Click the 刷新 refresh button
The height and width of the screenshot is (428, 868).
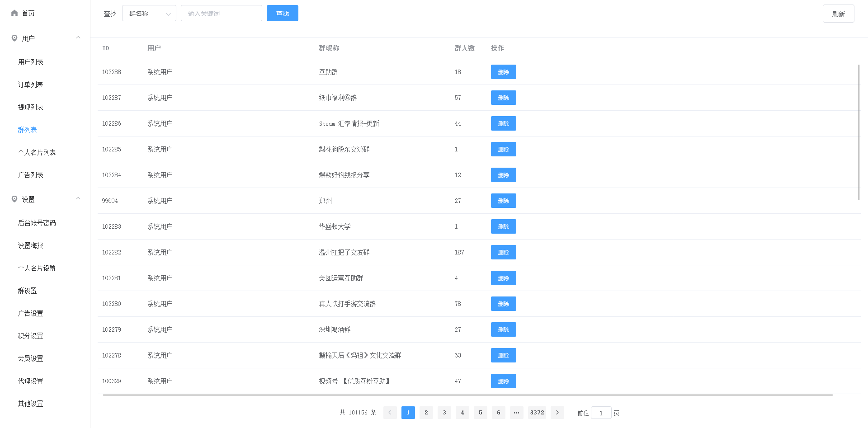click(838, 14)
